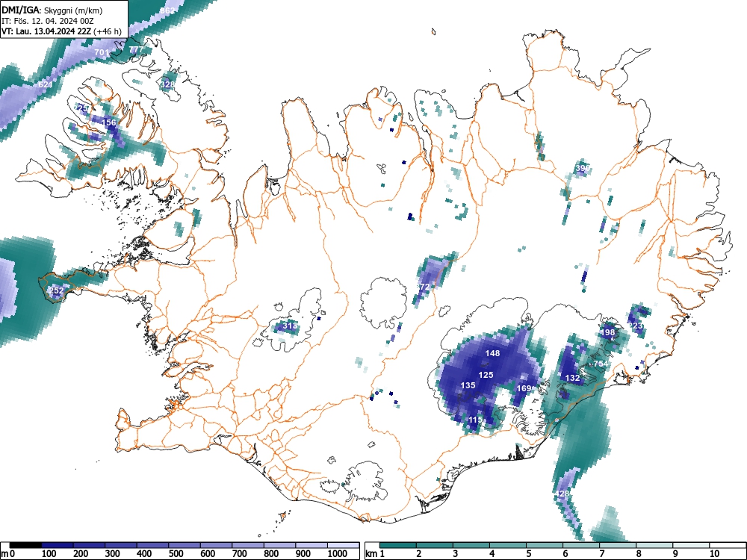Click the offshore value 862 at top

tap(167, 10)
